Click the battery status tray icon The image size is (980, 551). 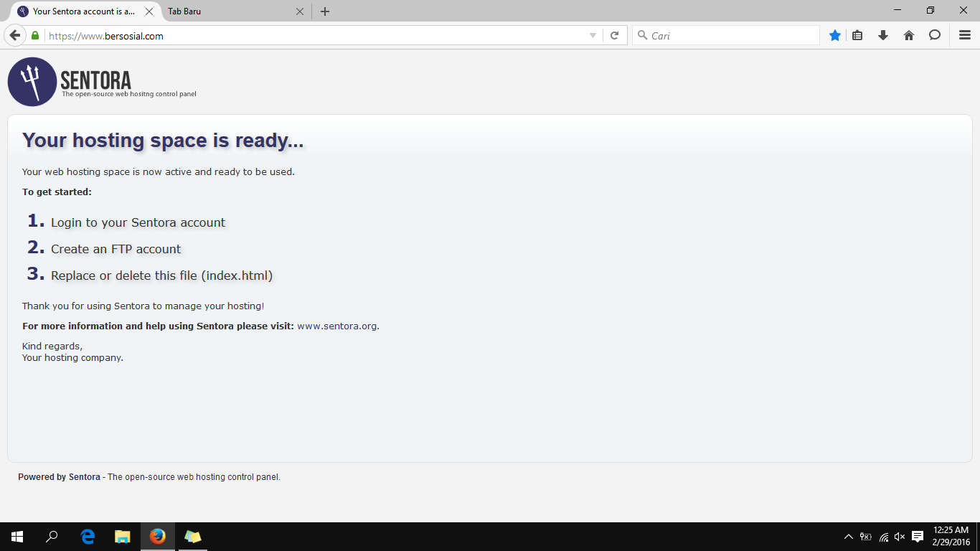coord(866,537)
